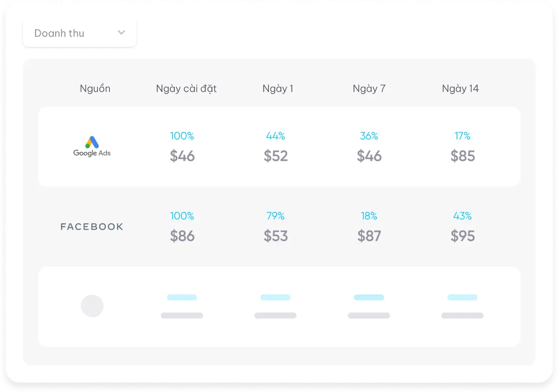Click Facebook 79% retention value

(276, 216)
